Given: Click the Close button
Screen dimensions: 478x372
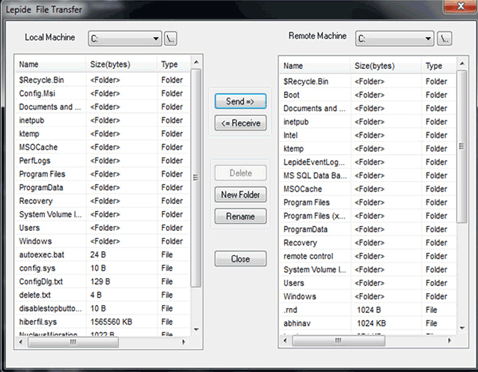Looking at the screenshot, I should tap(240, 259).
